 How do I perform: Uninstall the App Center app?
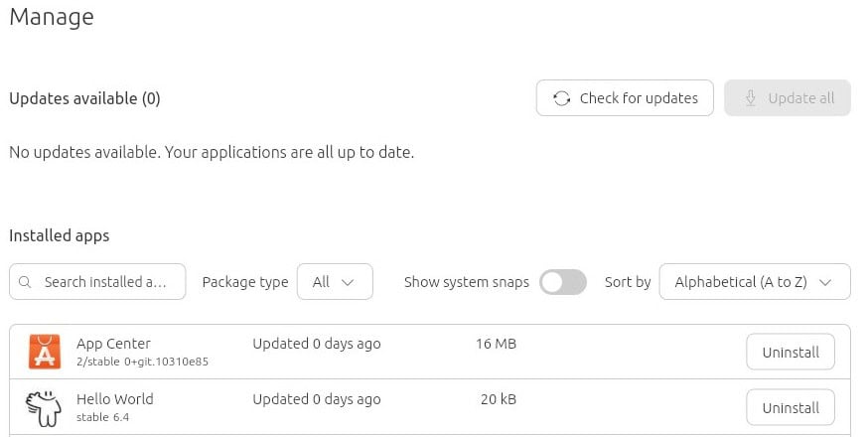pos(791,352)
